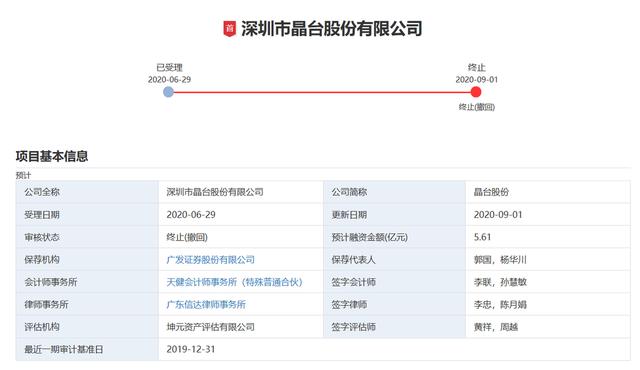Click the 已受理 stage label above timeline
Viewport: 640px width, 370px height.
tap(169, 67)
